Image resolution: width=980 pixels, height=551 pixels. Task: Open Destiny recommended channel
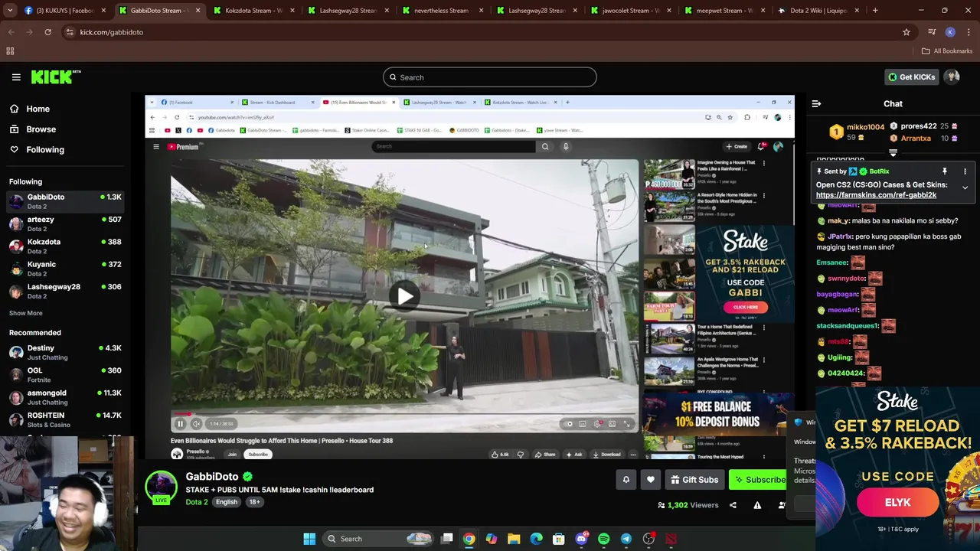click(x=66, y=352)
